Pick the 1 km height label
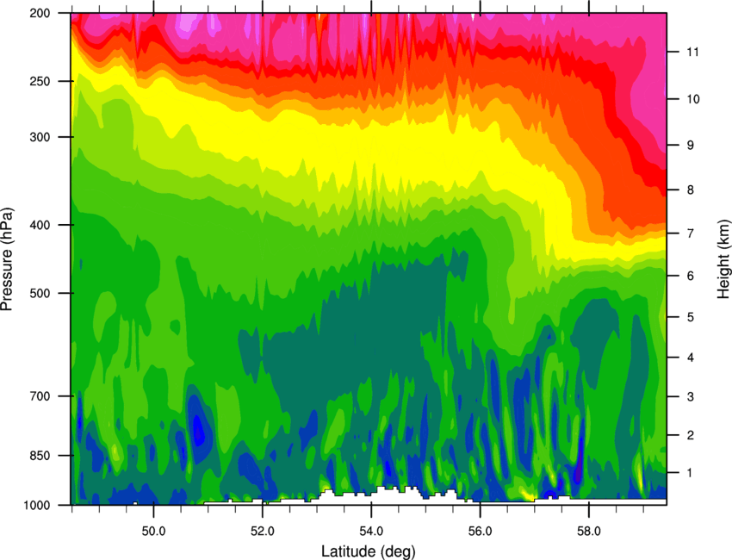732x560 pixels. pyautogui.click(x=691, y=473)
